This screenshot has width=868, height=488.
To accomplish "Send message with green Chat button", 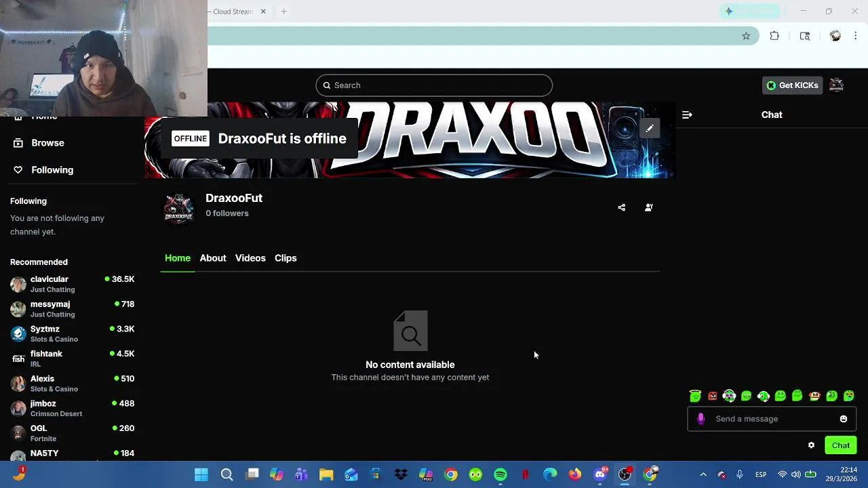I will pos(841,445).
